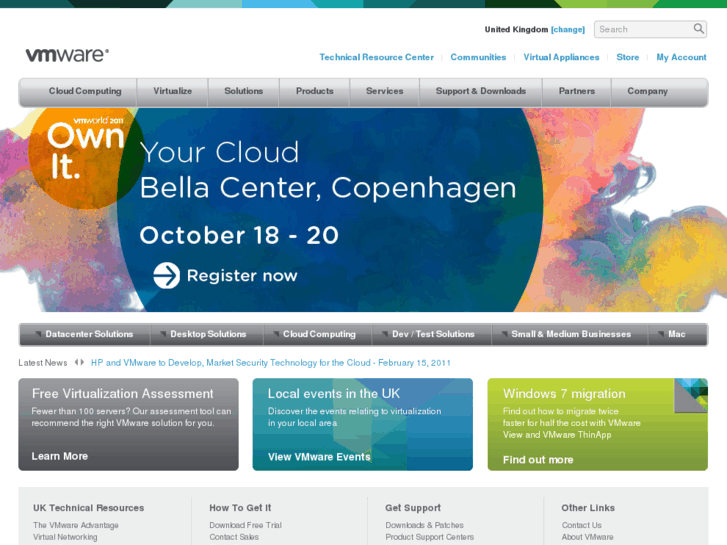Open Virtual Networking link
727x545 pixels.
65,537
